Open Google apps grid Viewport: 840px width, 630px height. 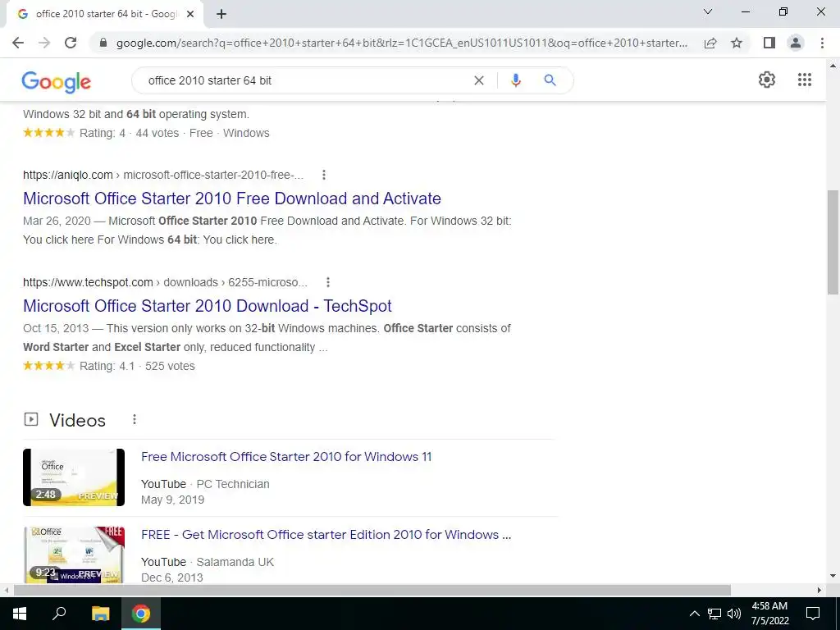(805, 80)
